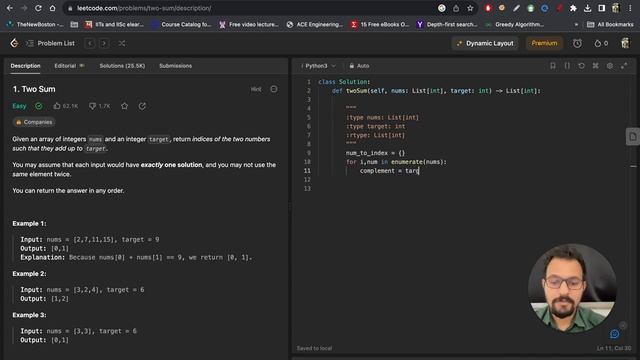Open the Premium subscription link

(544, 43)
